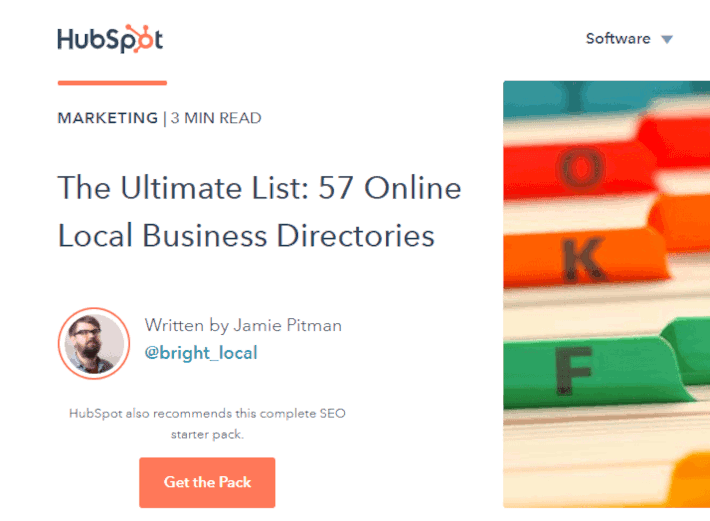Click the Get the Pack button

coord(207,483)
